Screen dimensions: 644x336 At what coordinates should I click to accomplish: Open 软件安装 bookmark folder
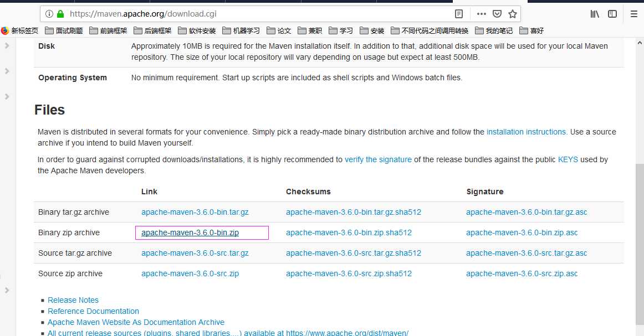197,31
